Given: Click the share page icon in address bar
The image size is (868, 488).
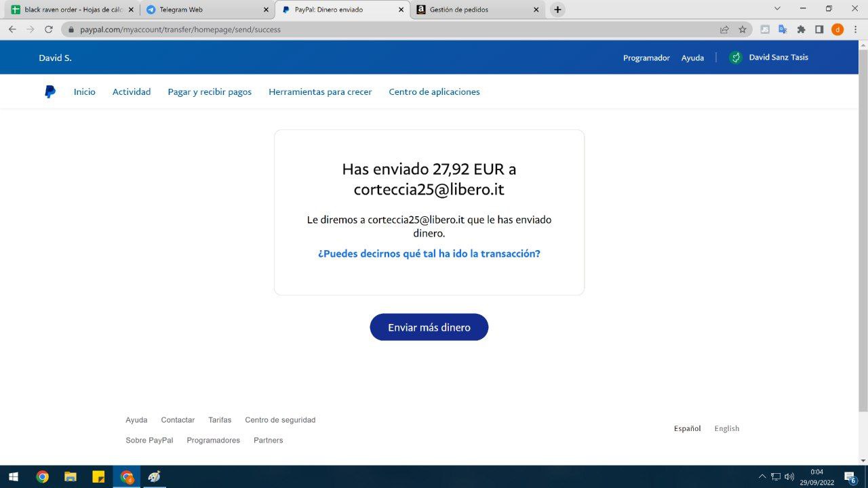Looking at the screenshot, I should 724,29.
